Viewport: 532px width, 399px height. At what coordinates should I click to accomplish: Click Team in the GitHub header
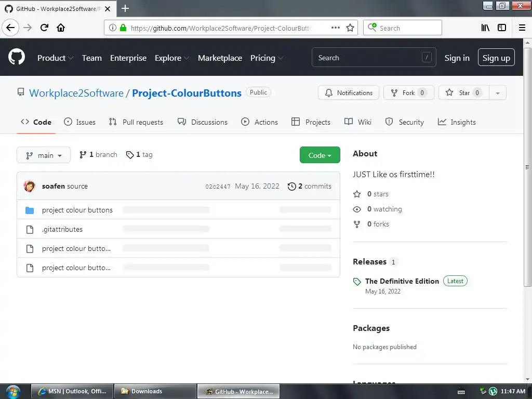92,58
